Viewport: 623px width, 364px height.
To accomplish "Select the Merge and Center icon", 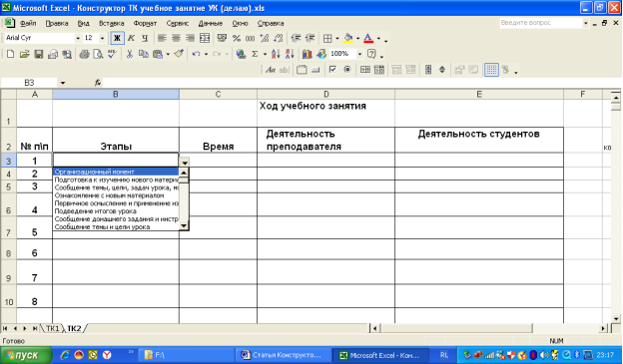I will coord(205,38).
